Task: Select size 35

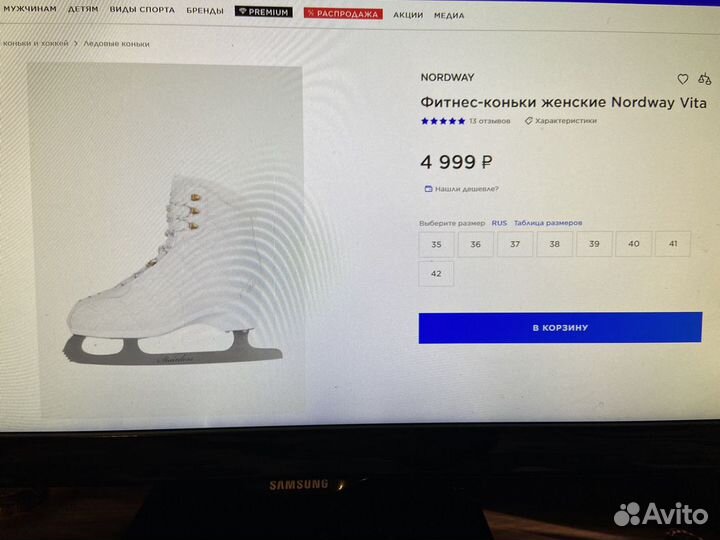Action: point(436,244)
